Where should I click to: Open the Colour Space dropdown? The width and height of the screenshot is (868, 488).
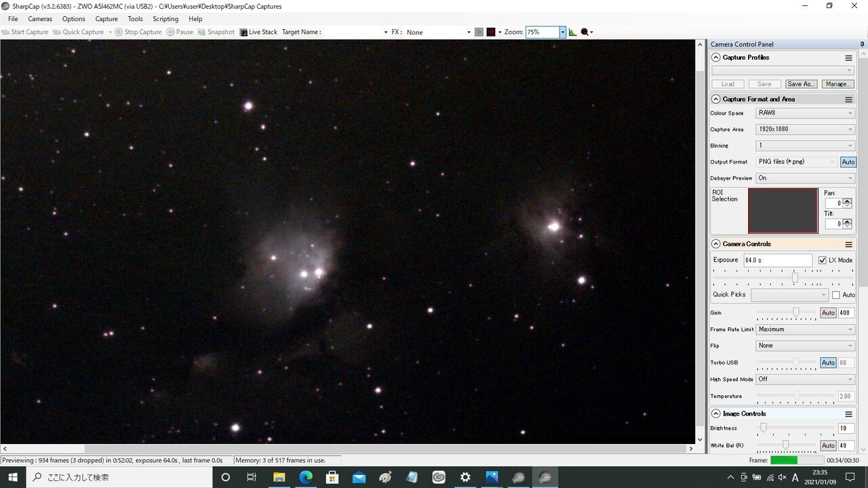806,113
